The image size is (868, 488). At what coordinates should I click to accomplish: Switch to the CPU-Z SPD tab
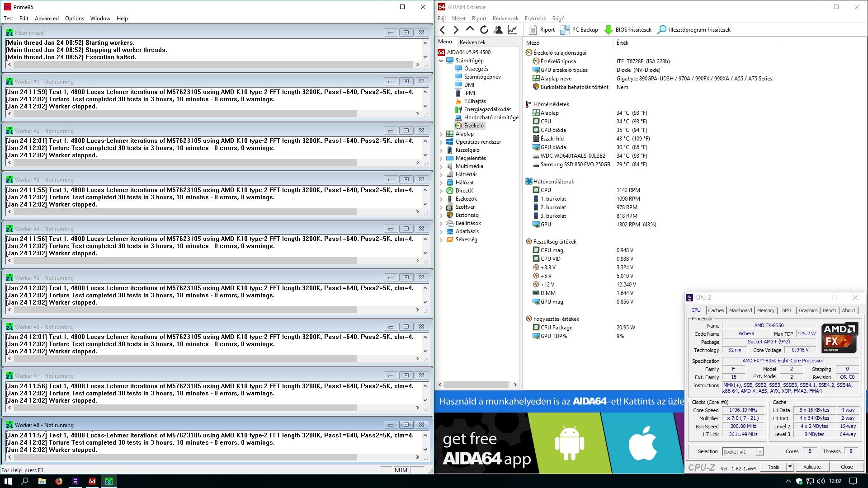tap(786, 310)
